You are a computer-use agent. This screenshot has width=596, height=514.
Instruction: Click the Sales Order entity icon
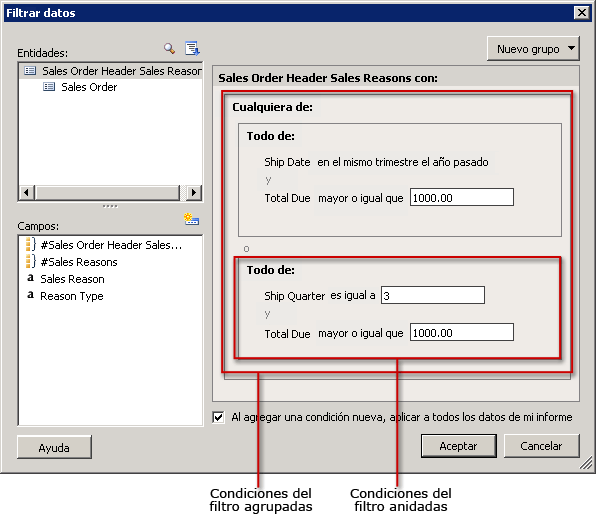coord(49,87)
